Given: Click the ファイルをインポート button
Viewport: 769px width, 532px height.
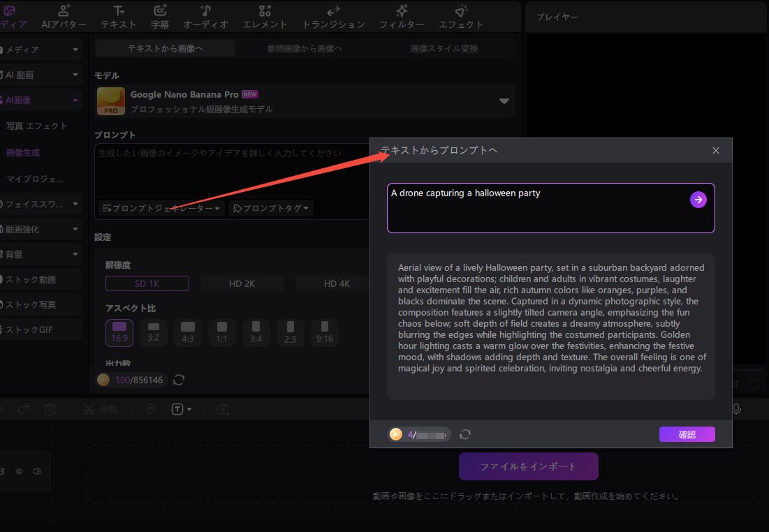Looking at the screenshot, I should [528, 466].
